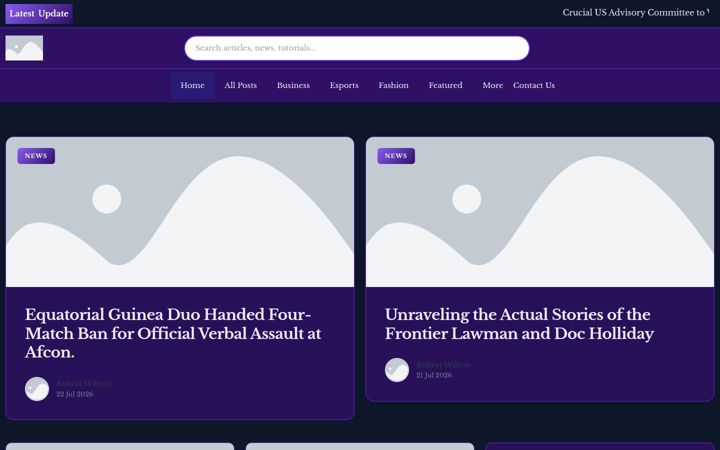Click the Latest Update label

click(x=39, y=14)
